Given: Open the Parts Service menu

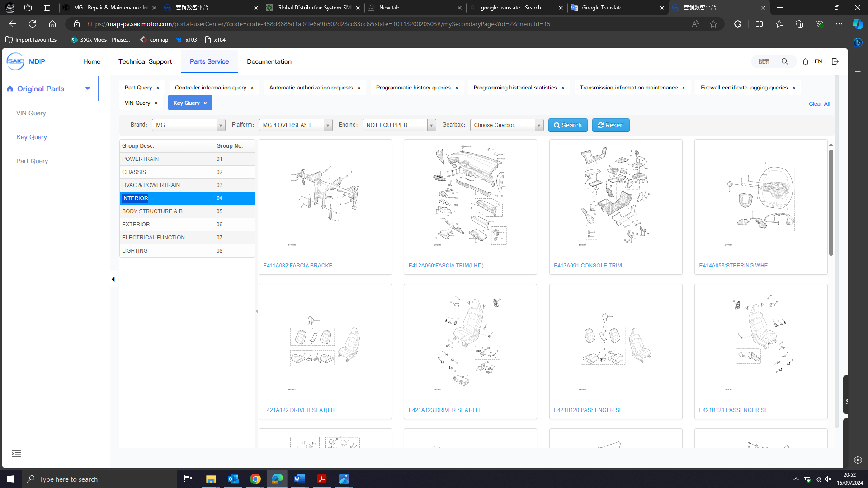Looking at the screenshot, I should [209, 61].
